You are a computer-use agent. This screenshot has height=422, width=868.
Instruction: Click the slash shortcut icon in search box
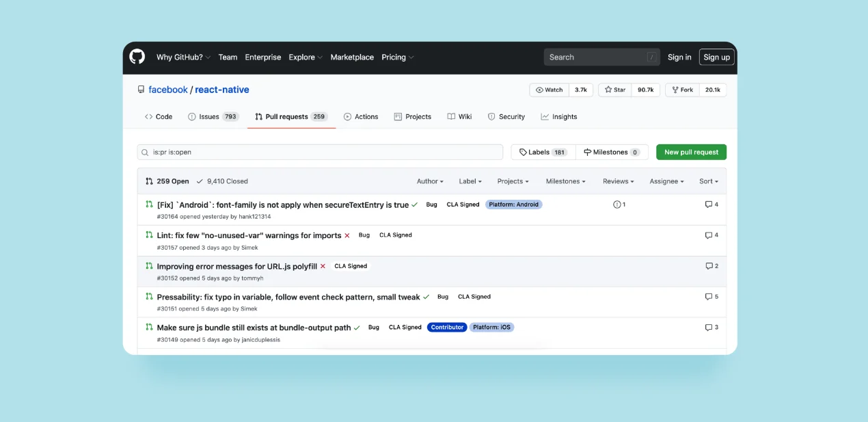click(652, 57)
